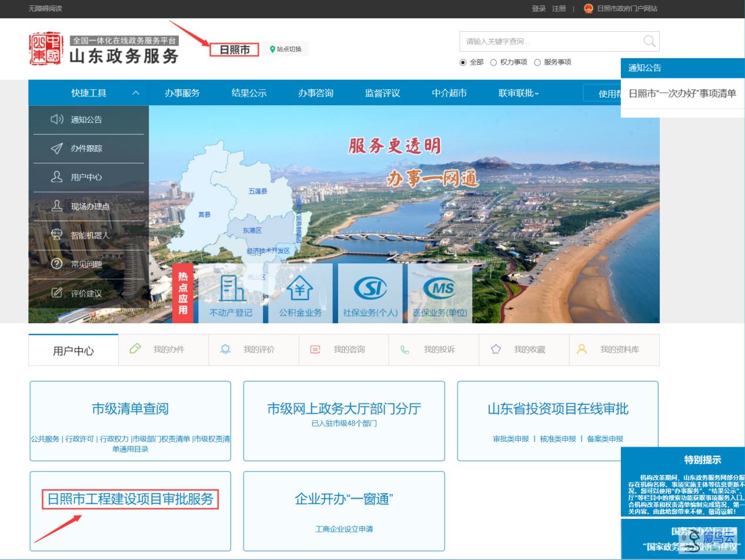
Task: Select the 用户中心 tab
Action: [x=74, y=350]
